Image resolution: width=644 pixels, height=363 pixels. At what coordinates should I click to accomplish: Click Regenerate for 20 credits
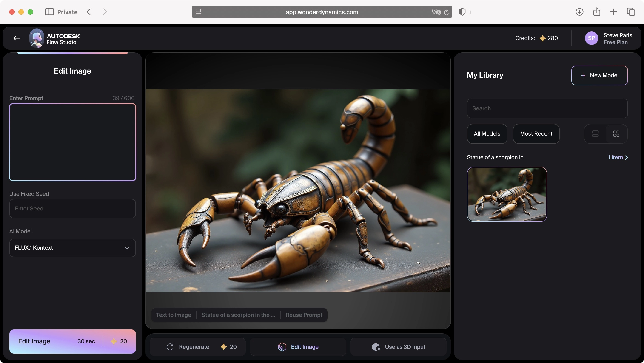pos(197,346)
